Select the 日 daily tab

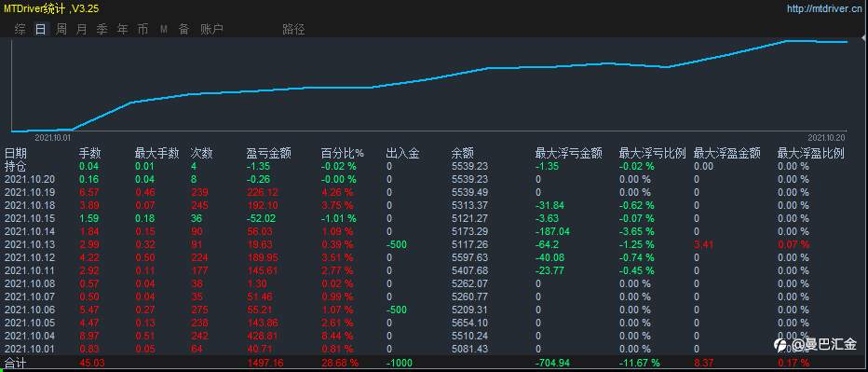pyautogui.click(x=40, y=30)
